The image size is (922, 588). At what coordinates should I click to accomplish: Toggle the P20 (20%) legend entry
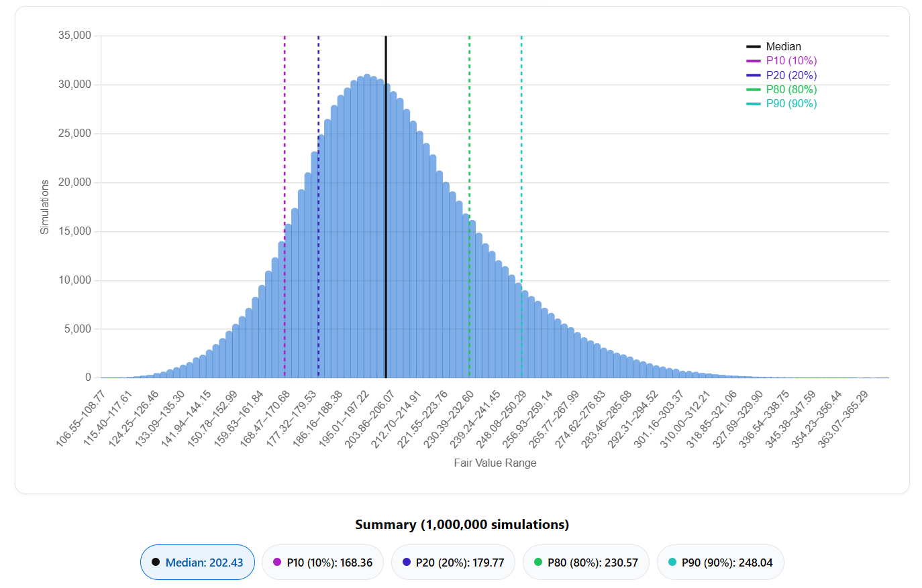[781, 75]
